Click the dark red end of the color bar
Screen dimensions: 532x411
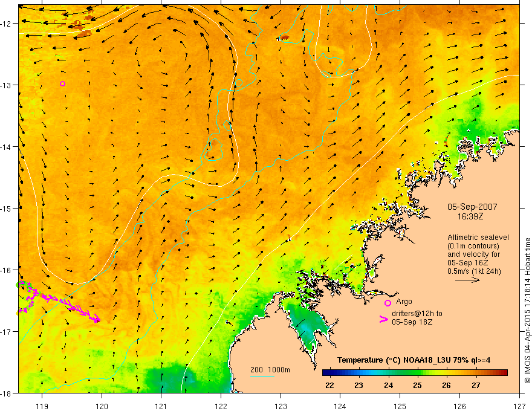pyautogui.click(x=504, y=372)
